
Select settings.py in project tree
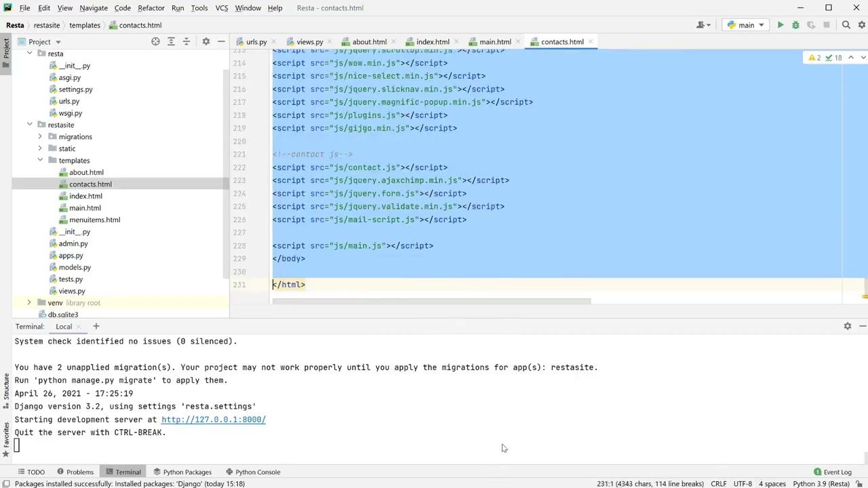[x=75, y=89]
